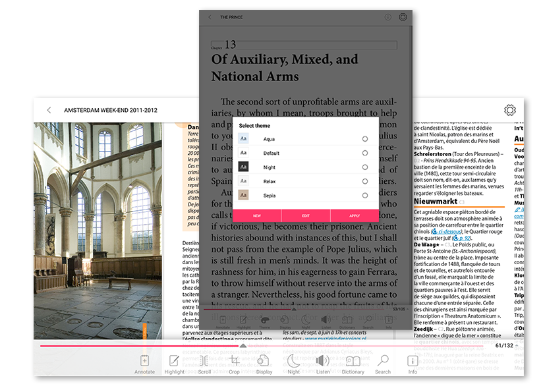Click the Amsterdam reader progress slider handle

(x=243, y=346)
